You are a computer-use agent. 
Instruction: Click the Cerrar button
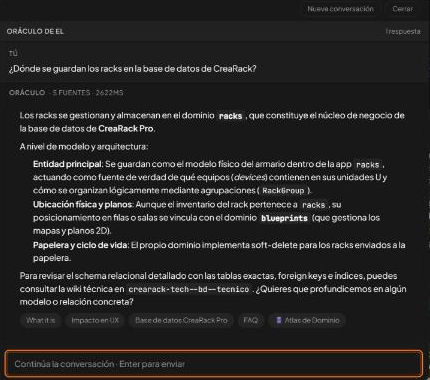coord(402,9)
